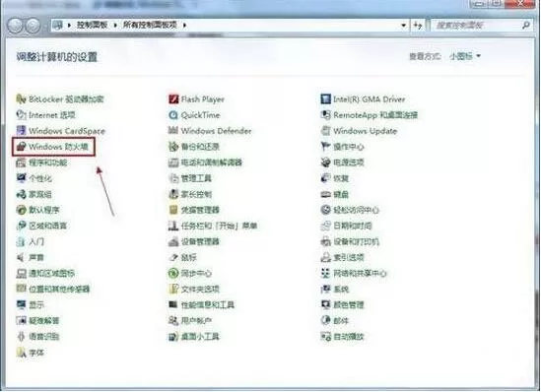Image resolution: width=541 pixels, height=392 pixels.
Task: Open Windows CardSpace
Action: (x=60, y=131)
